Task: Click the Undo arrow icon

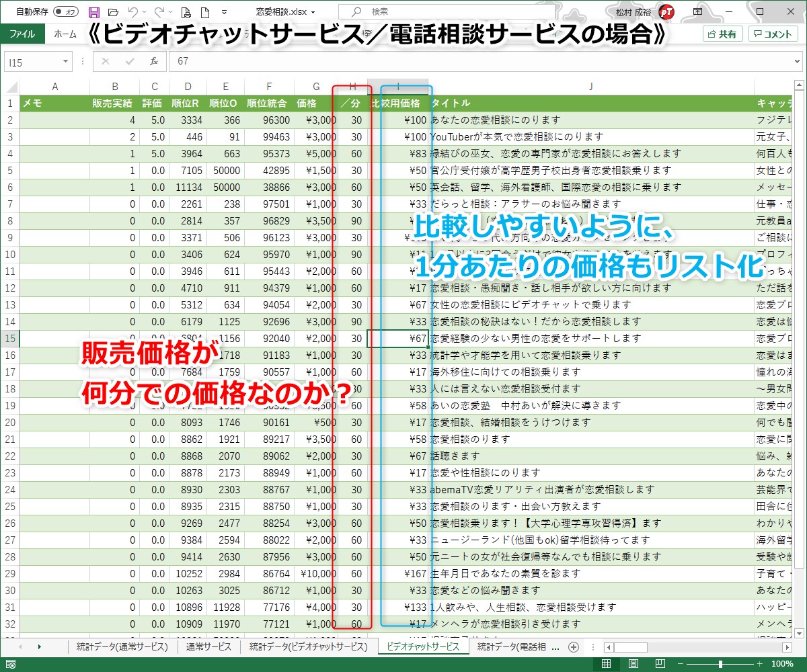Action: pyautogui.click(x=132, y=11)
